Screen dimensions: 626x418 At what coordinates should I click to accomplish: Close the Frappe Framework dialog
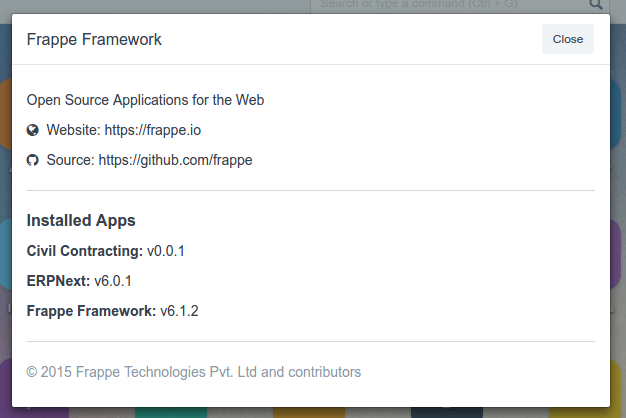pos(568,39)
